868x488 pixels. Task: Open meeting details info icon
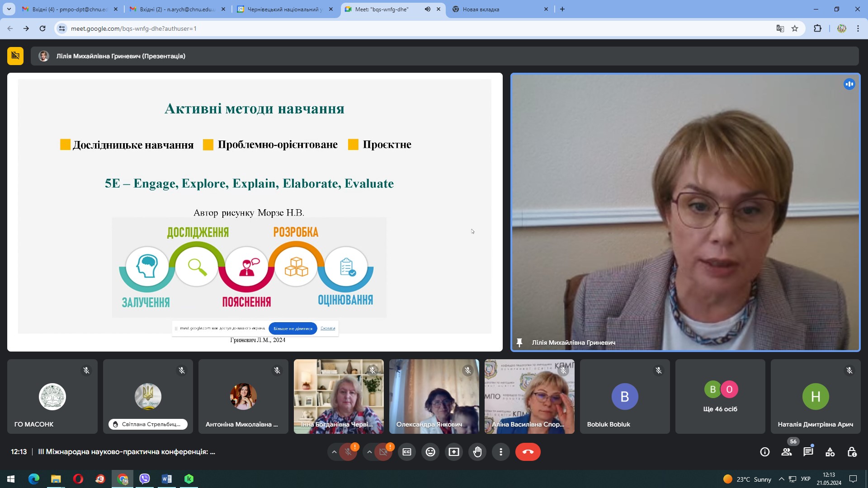click(765, 452)
